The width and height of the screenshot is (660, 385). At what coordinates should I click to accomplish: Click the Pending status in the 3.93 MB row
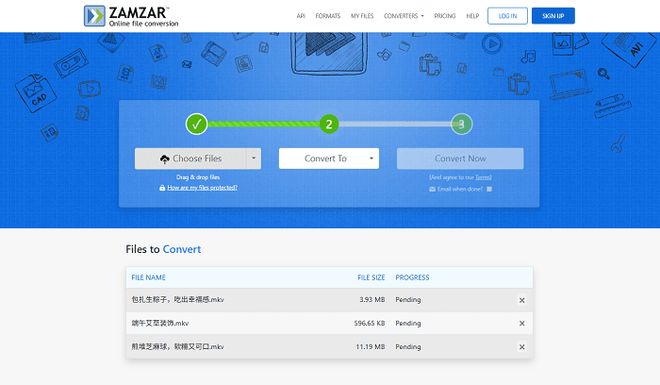(x=408, y=300)
